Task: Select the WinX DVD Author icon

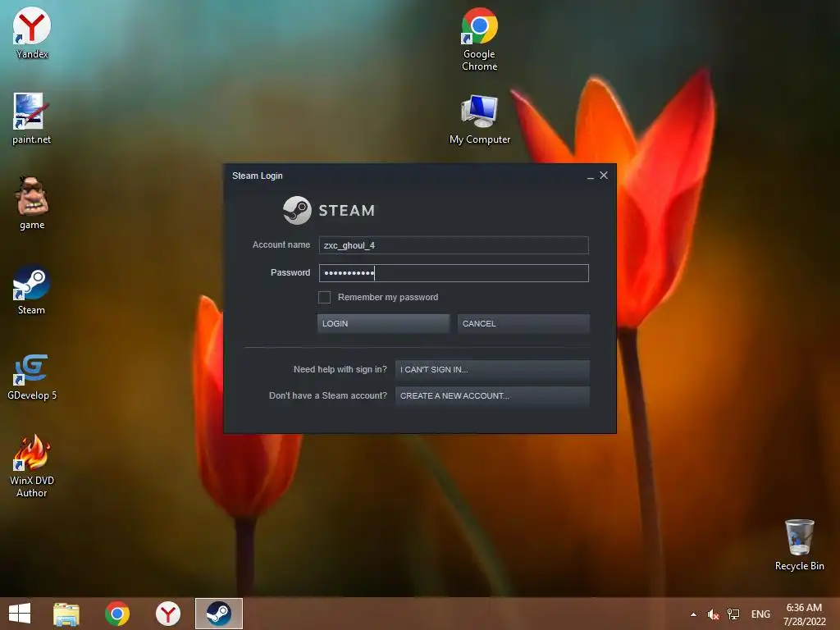Action: [x=32, y=466]
